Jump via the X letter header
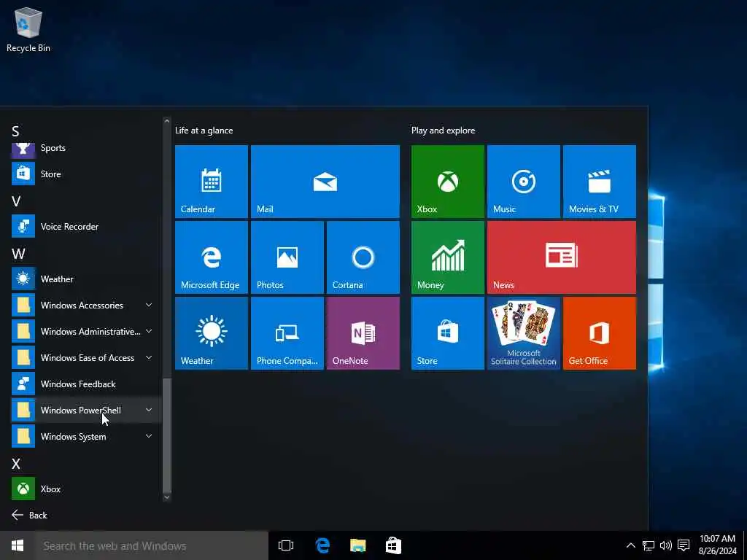 click(x=16, y=463)
